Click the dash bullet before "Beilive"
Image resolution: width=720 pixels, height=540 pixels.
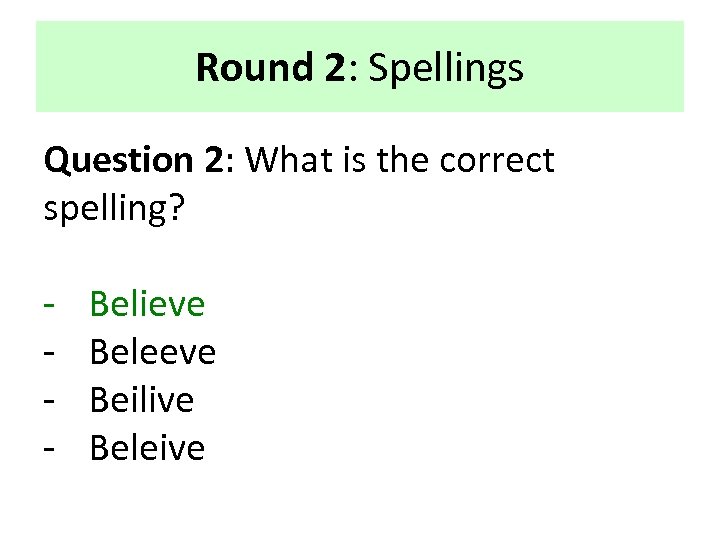tap(49, 400)
